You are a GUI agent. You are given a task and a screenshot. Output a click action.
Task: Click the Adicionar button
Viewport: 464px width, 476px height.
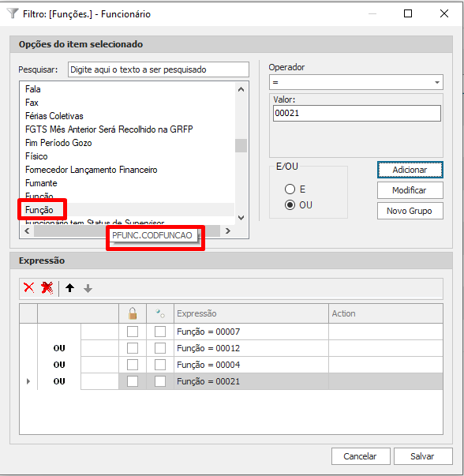410,170
